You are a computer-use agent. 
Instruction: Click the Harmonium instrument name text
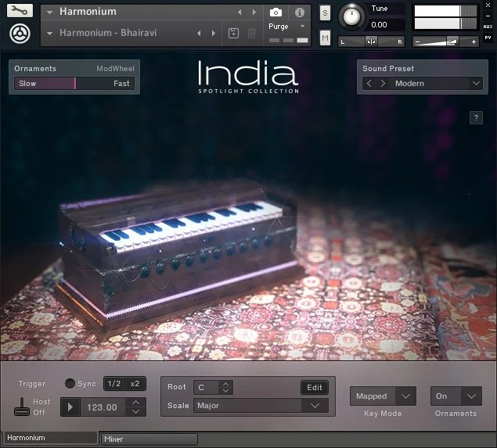tap(88, 12)
